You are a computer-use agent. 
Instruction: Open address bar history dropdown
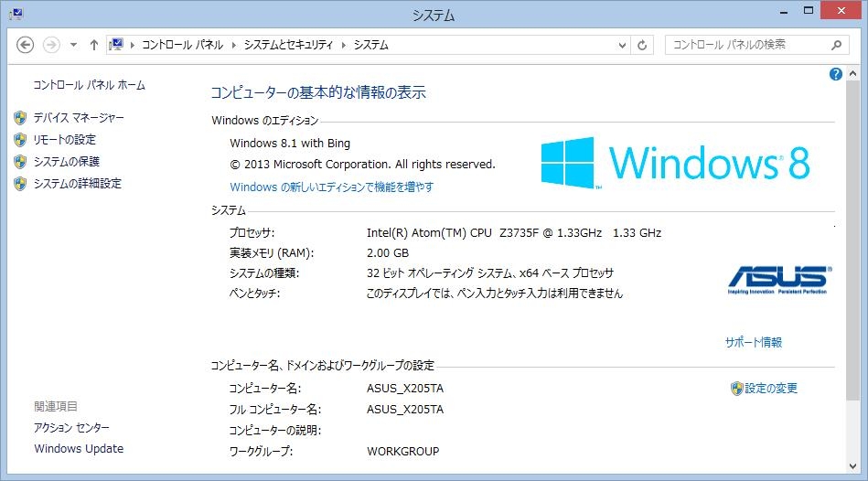coord(622,46)
